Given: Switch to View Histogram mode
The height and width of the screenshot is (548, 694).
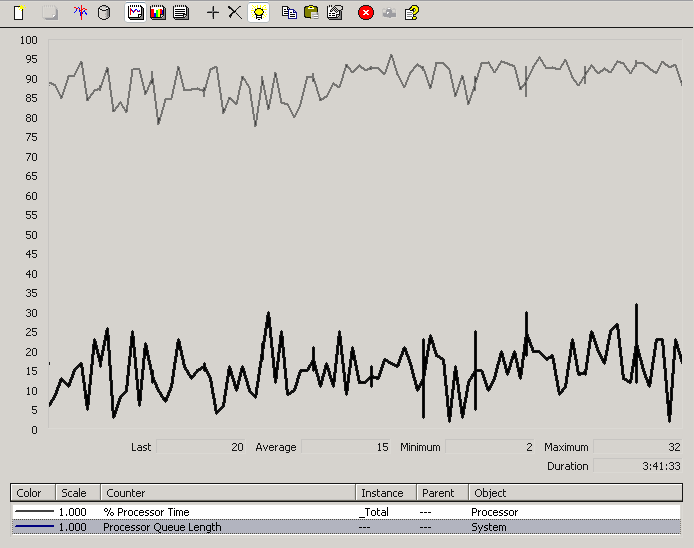Looking at the screenshot, I should tap(158, 12).
